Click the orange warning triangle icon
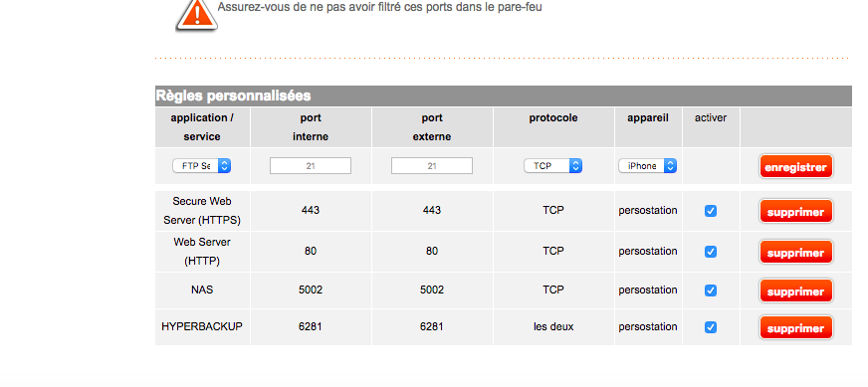The height and width of the screenshot is (387, 868). coord(196,16)
